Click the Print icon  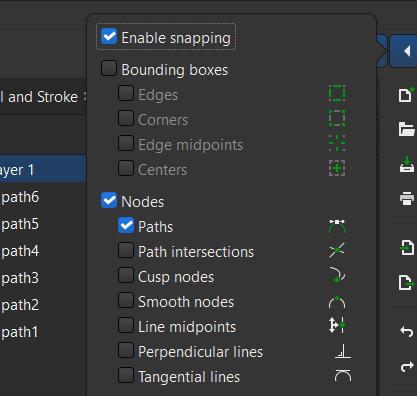point(407,198)
